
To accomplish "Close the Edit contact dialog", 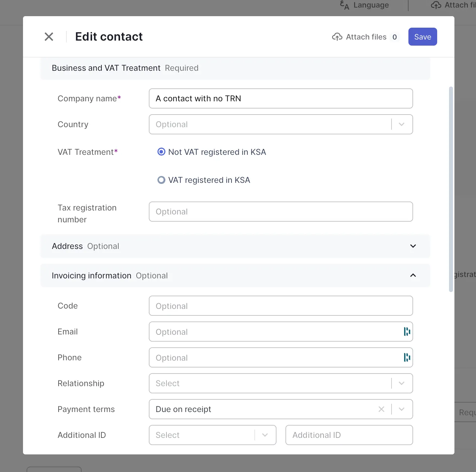I will coord(49,37).
